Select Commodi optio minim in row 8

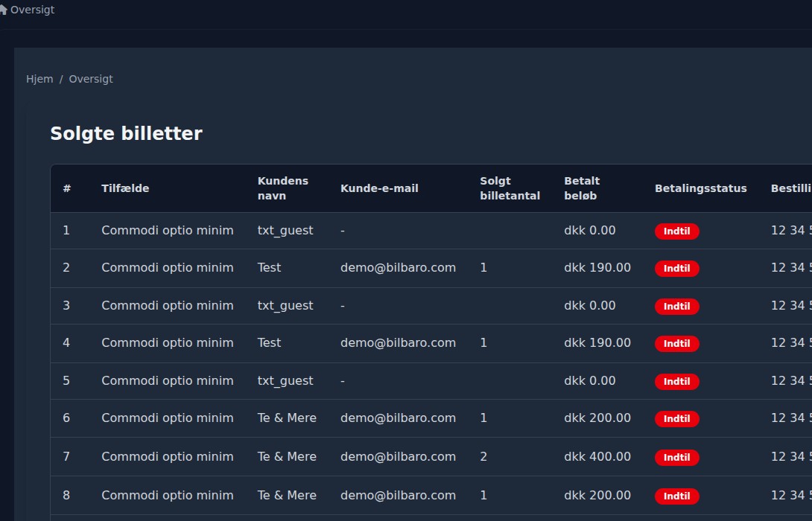[x=168, y=495]
